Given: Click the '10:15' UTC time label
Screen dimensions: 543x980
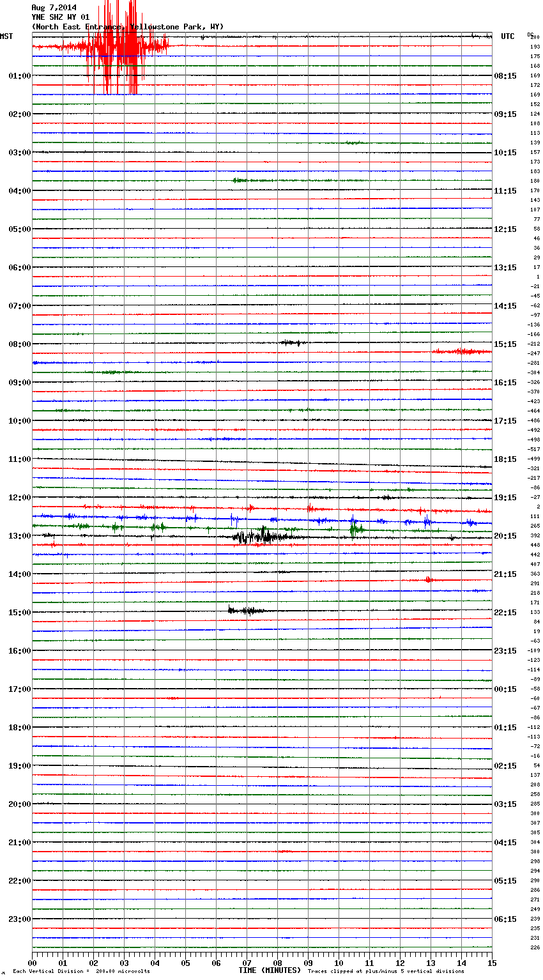Looking at the screenshot, I should 505,153.
